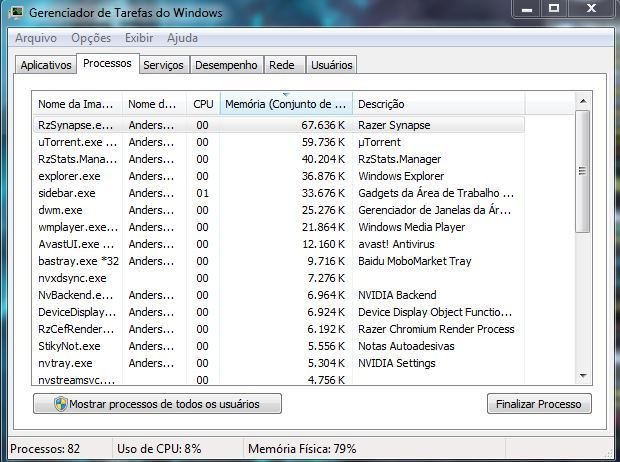Image resolution: width=620 pixels, height=462 pixels.
Task: Click the avast! Antivirus description
Action: (396, 244)
